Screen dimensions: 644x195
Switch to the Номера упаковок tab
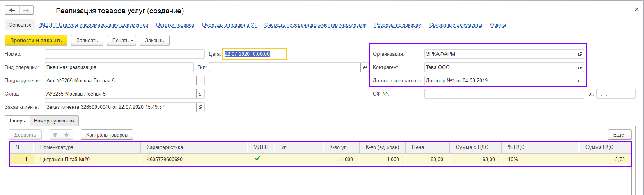54,121
